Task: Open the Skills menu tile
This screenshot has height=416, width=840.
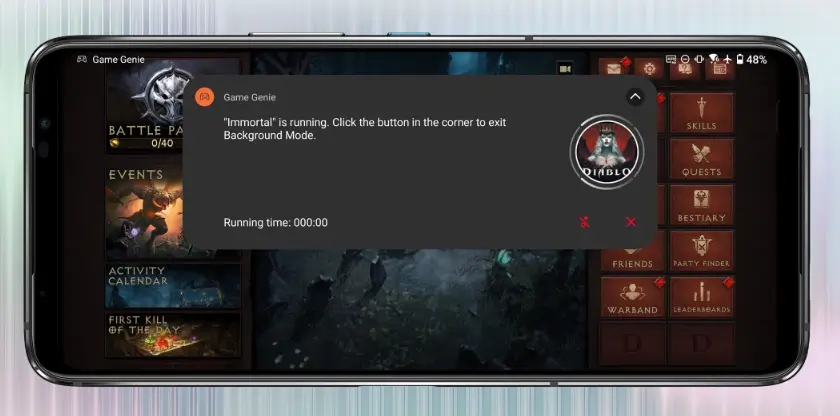Action: [x=701, y=113]
